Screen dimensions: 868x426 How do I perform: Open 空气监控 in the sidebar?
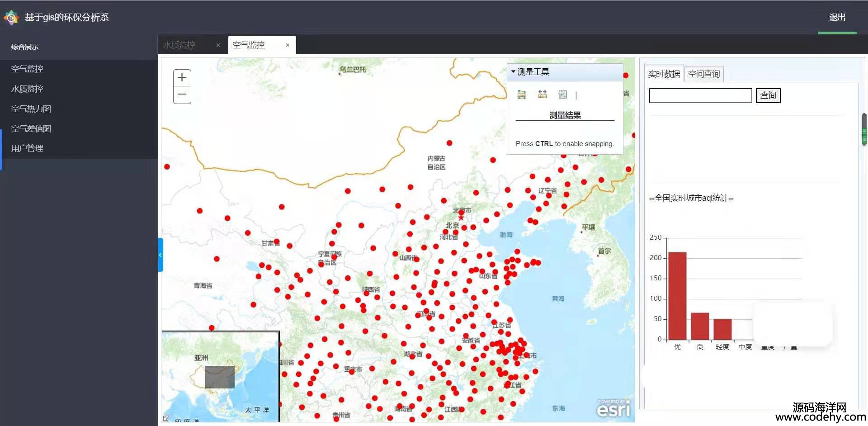(x=27, y=69)
